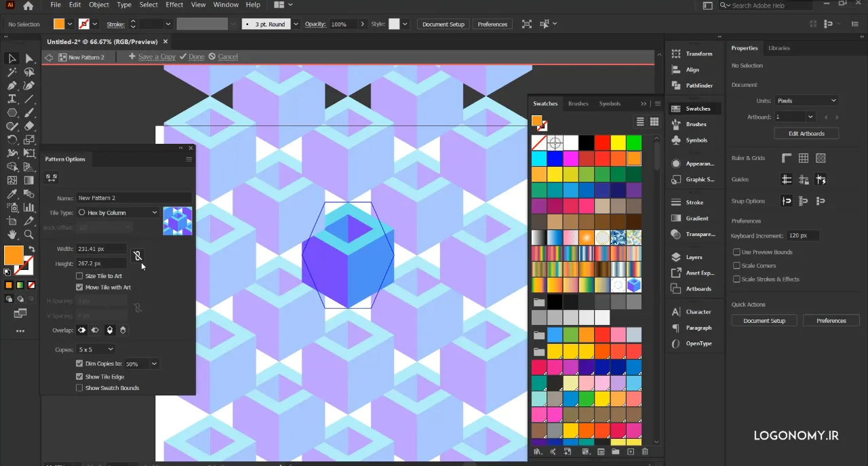Select the Type tool in toolbar
The height and width of the screenshot is (466, 868).
12,99
